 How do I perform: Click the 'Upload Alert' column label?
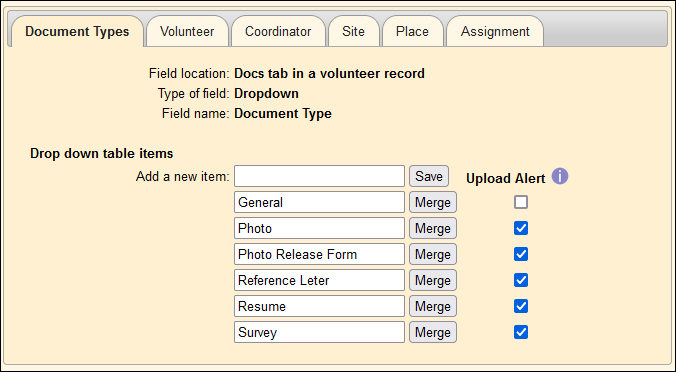(506, 178)
